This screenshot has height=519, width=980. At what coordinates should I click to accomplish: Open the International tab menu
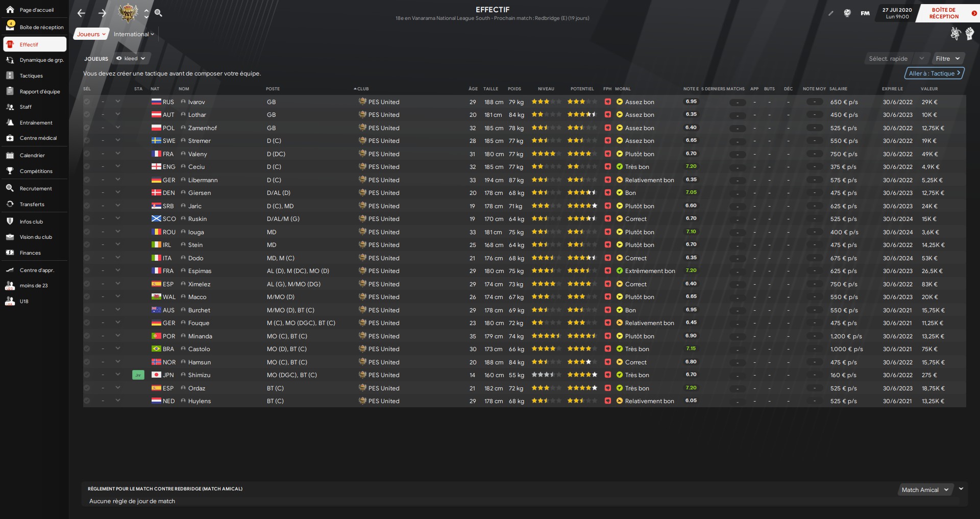(134, 34)
